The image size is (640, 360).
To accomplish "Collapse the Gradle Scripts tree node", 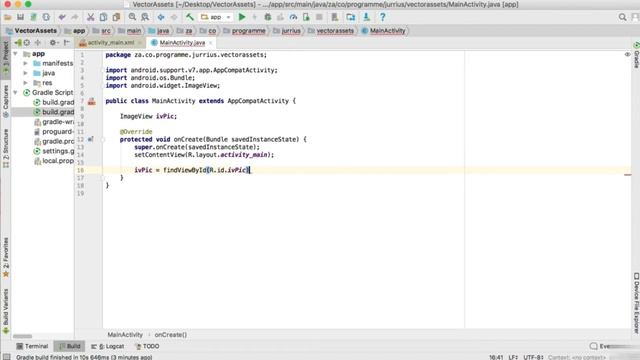I will [16, 93].
